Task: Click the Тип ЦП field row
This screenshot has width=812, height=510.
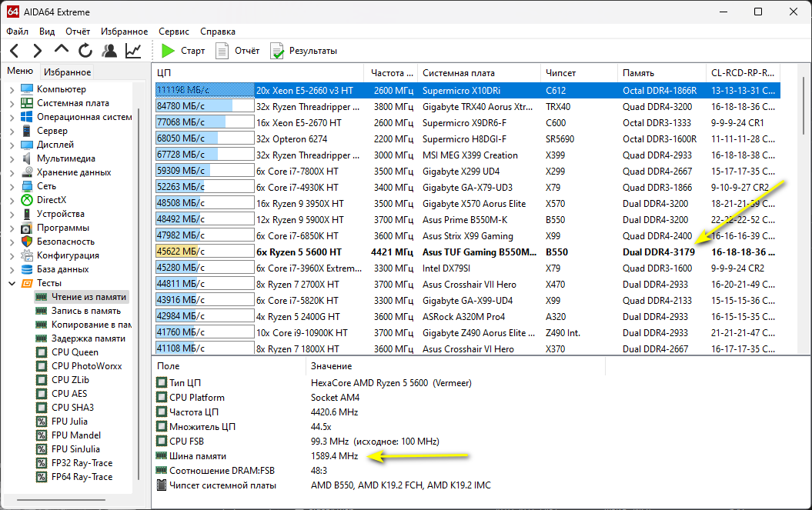Action: coord(381,383)
